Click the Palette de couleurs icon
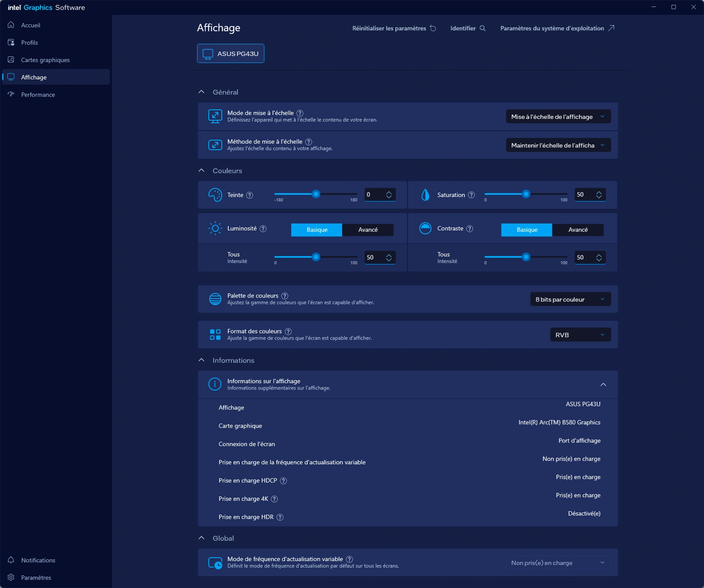This screenshot has width=704, height=588. (215, 299)
